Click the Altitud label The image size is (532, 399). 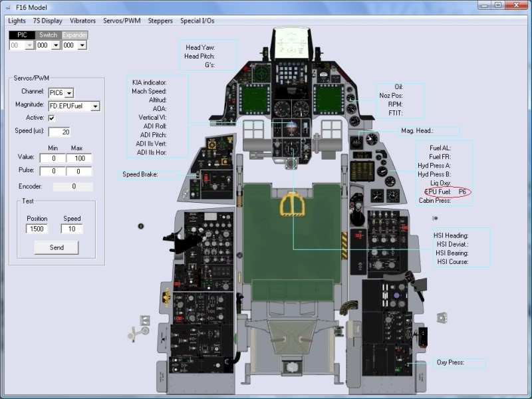point(158,100)
